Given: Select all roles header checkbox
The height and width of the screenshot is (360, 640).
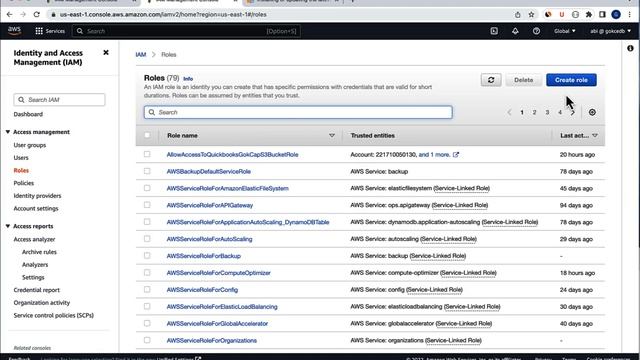Looking at the screenshot, I should (147, 135).
